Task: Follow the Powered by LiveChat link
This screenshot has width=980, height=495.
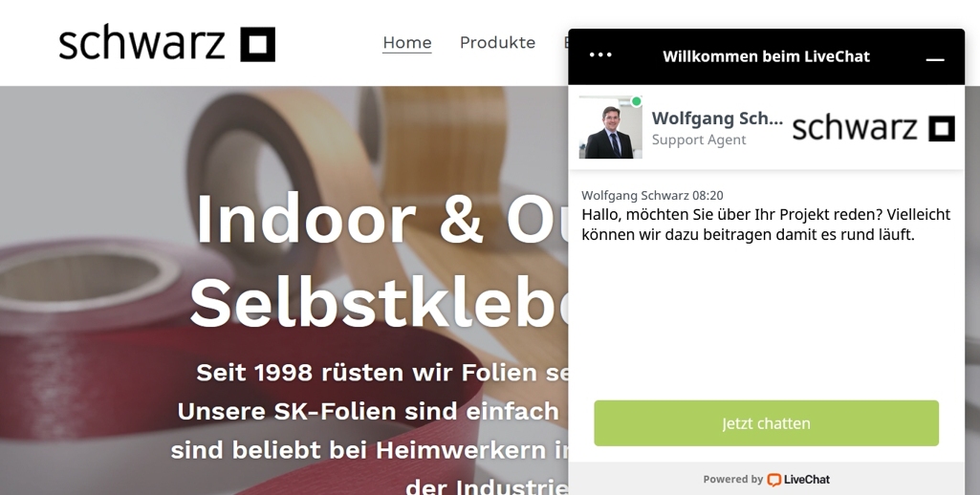Action: click(766, 480)
